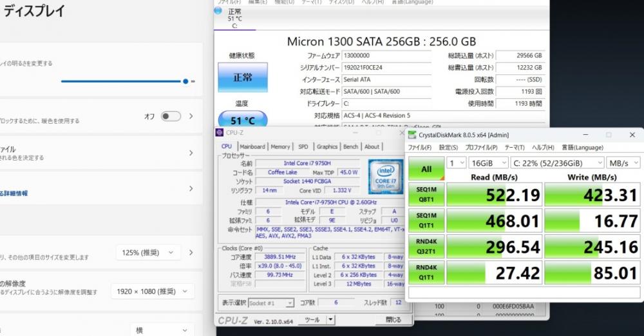The width and height of the screenshot is (644, 336).
Task: Click the display brightness slider handle
Action: pos(185,81)
